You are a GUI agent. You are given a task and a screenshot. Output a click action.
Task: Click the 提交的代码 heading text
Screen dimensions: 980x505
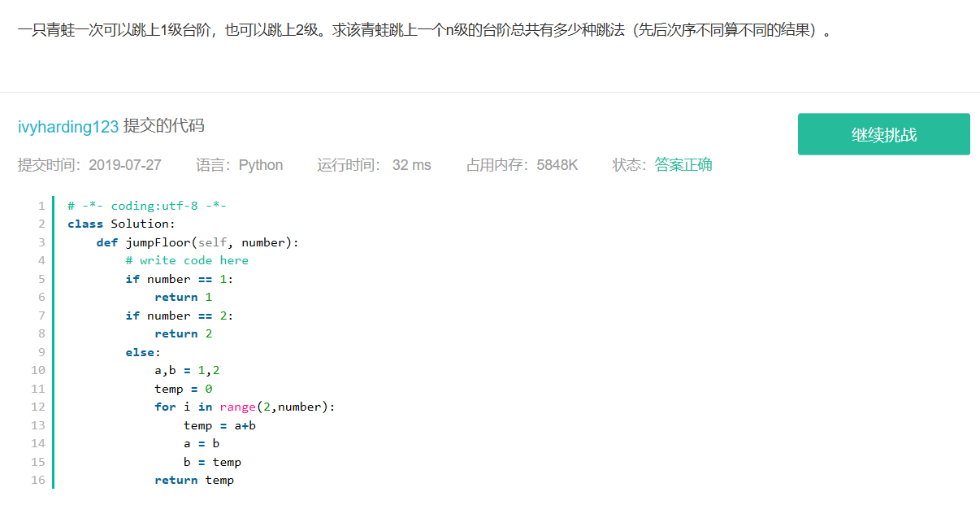coord(164,126)
